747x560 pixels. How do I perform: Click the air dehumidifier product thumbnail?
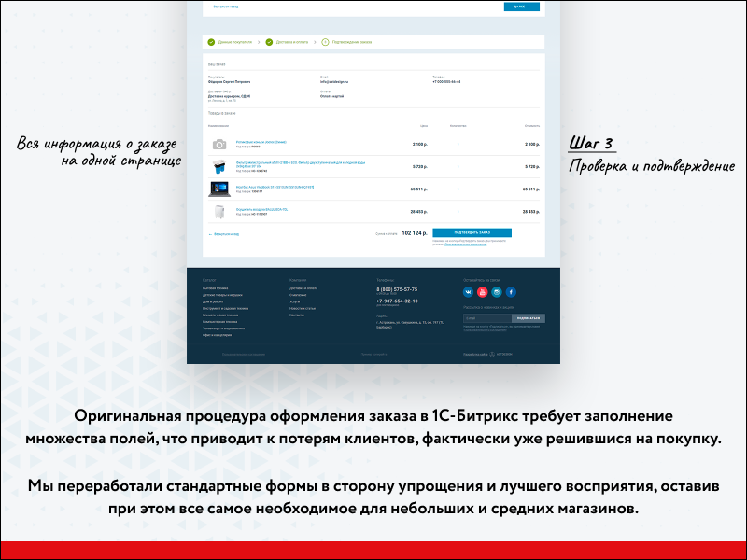[218, 211]
